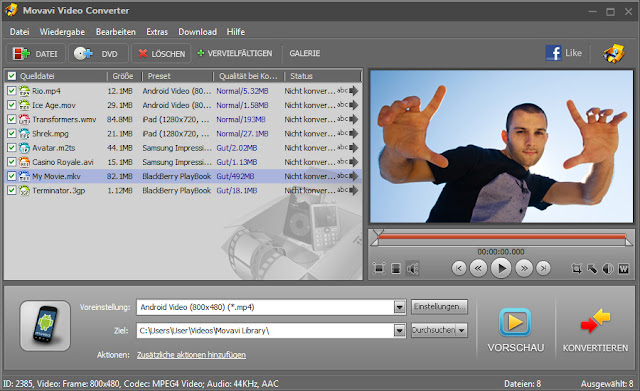640x391 pixels.
Task: Click the left trim marker of the timeline
Action: (375, 242)
